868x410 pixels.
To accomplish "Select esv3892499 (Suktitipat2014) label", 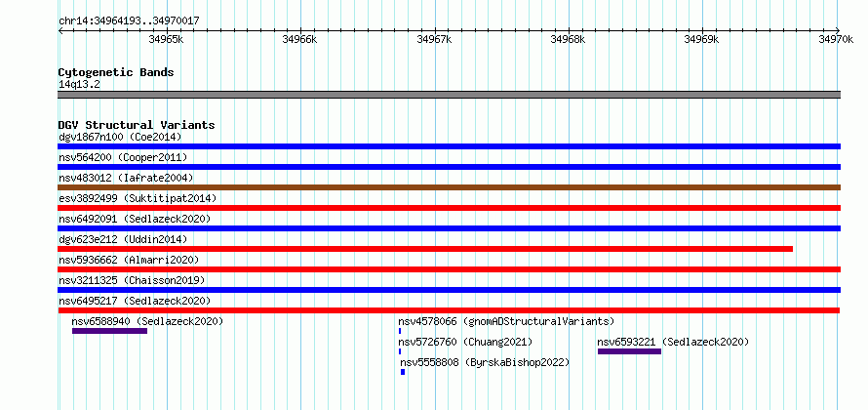I will (x=138, y=198).
